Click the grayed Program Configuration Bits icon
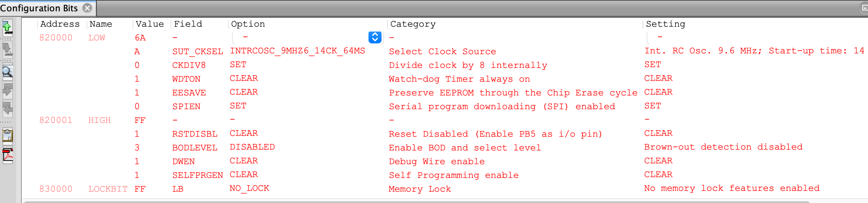The width and height of the screenshot is (868, 203). pos(7,50)
